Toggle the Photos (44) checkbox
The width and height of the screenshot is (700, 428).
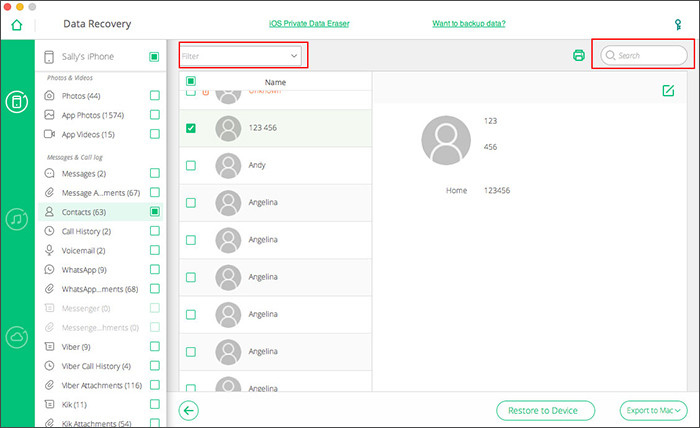pyautogui.click(x=155, y=96)
